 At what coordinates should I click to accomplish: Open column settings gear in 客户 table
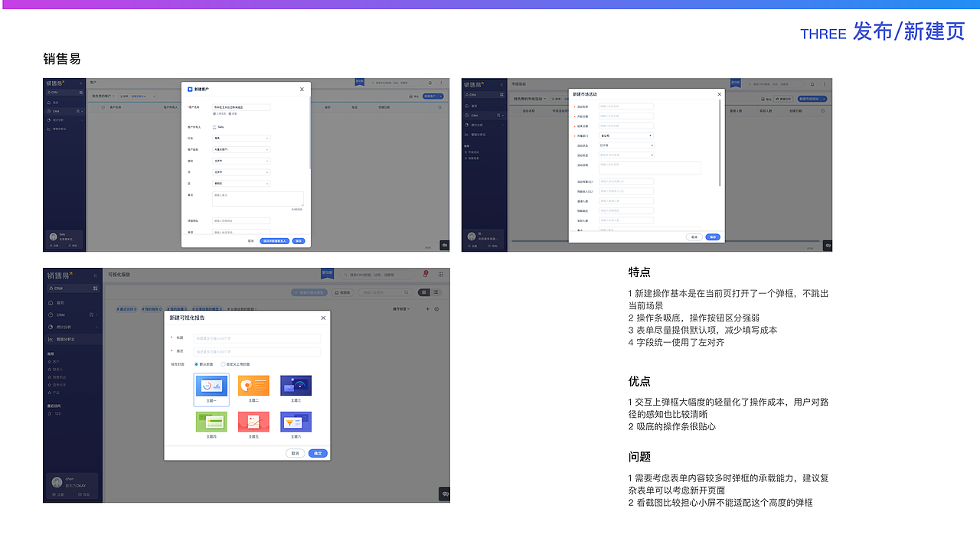439,108
